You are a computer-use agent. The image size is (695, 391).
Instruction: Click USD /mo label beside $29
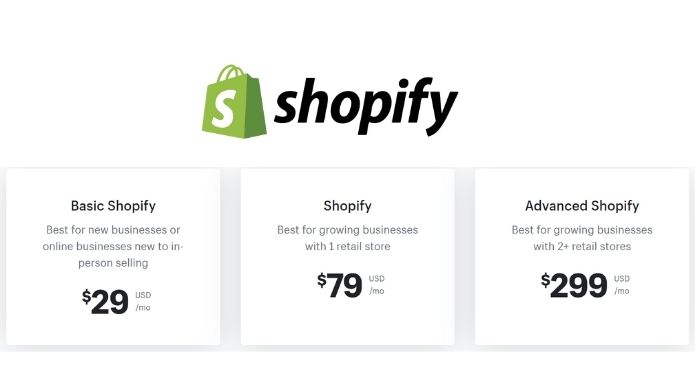coord(143,301)
